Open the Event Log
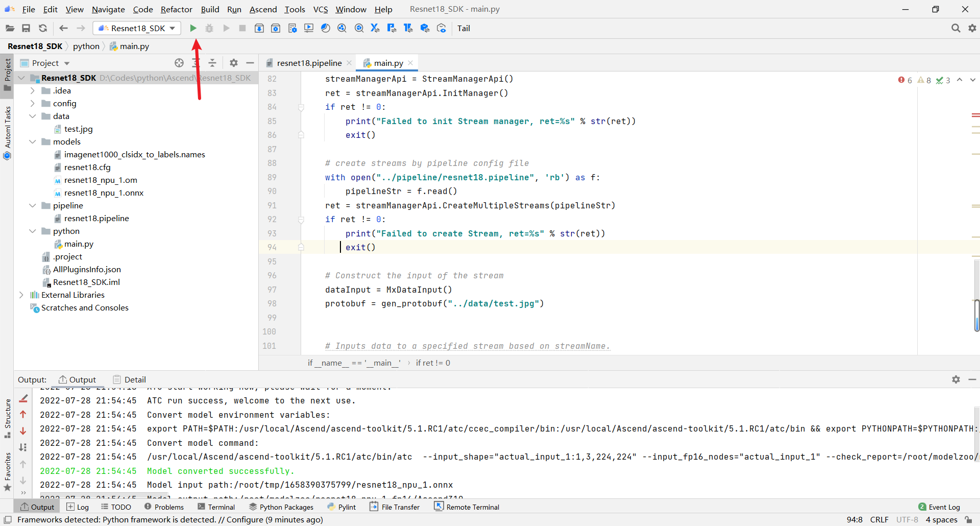 pos(939,507)
